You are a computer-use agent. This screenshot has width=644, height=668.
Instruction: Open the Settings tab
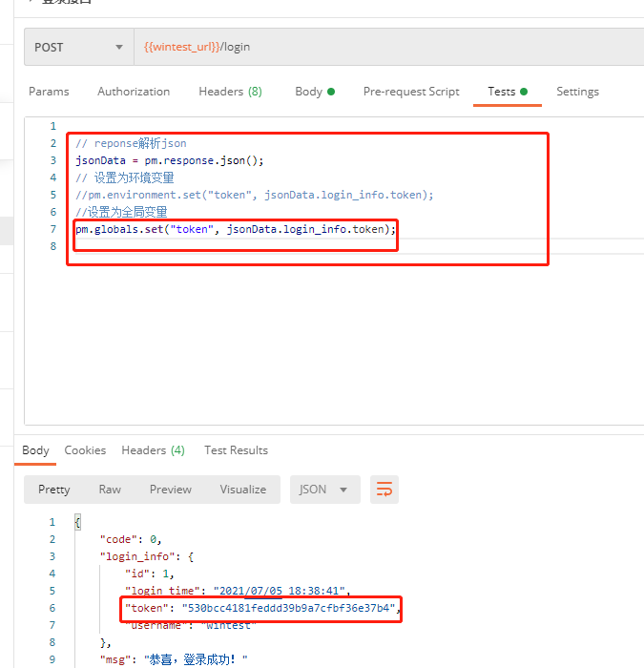coord(577,92)
